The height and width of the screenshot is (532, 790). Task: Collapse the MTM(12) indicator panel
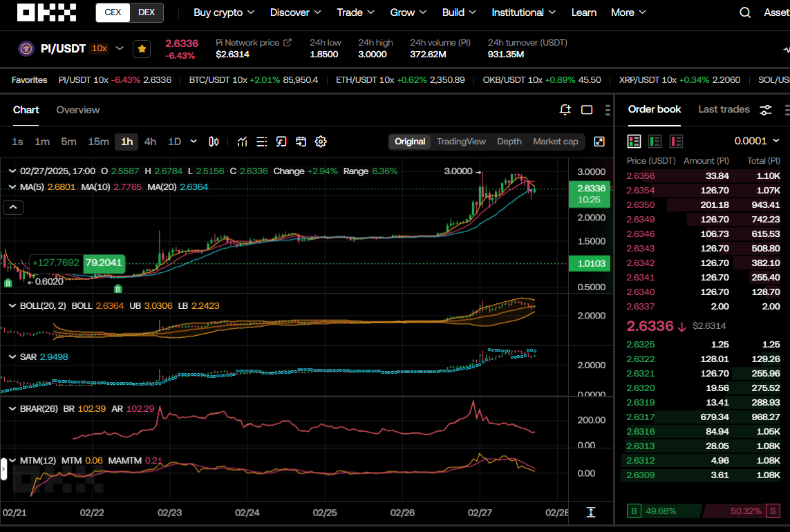12,460
